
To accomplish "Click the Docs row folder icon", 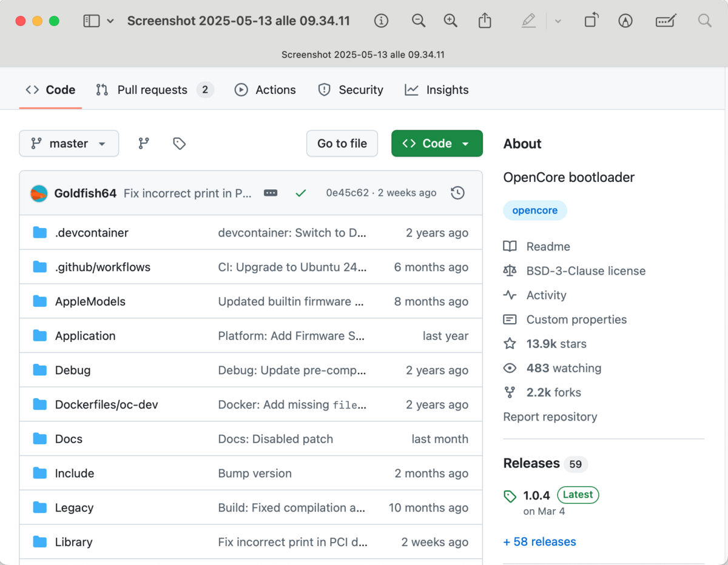I will pos(40,439).
